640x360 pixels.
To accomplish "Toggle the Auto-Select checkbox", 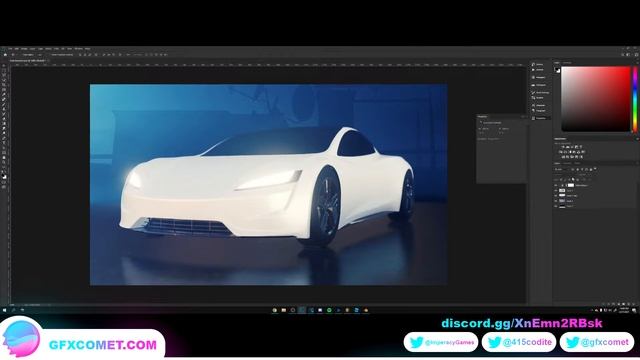I will tap(22, 54).
